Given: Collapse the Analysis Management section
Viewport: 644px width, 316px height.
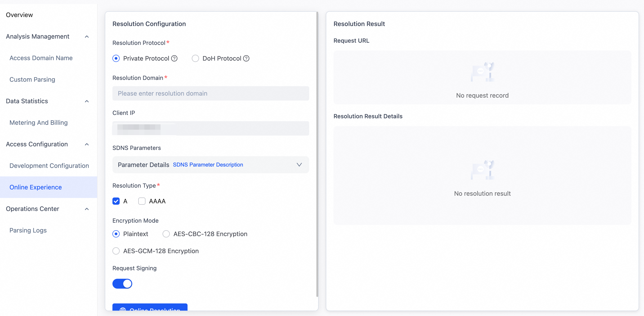Looking at the screenshot, I should point(87,37).
